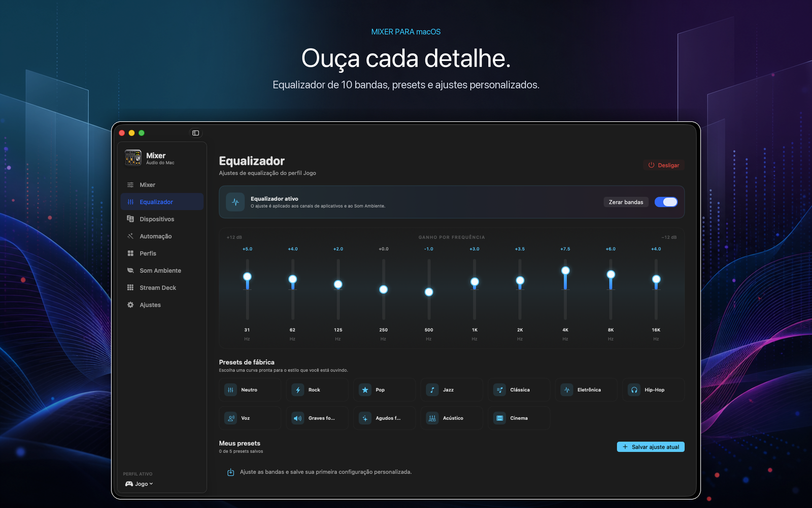Choose the Acústico preset
The image size is (812, 508).
click(x=452, y=418)
